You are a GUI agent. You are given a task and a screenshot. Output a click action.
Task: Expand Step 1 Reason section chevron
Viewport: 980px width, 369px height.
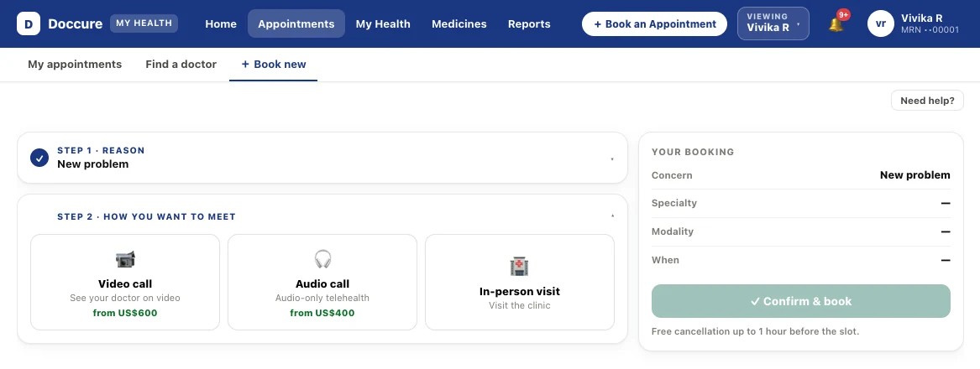612,159
